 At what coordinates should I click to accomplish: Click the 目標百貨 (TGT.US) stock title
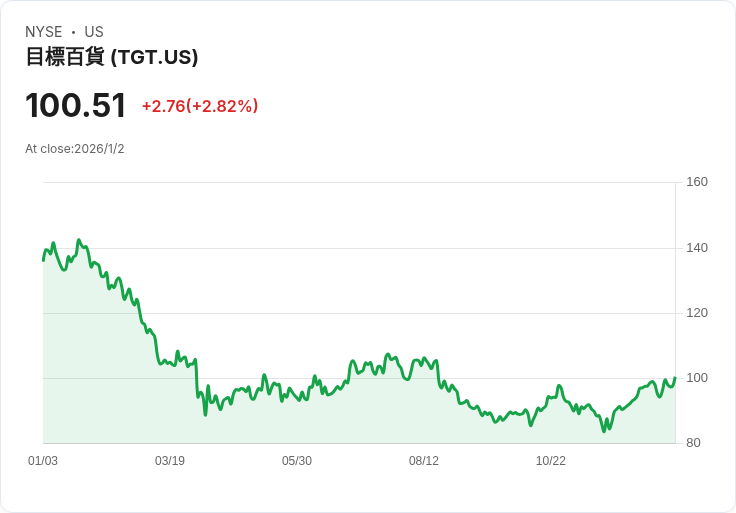tap(112, 57)
